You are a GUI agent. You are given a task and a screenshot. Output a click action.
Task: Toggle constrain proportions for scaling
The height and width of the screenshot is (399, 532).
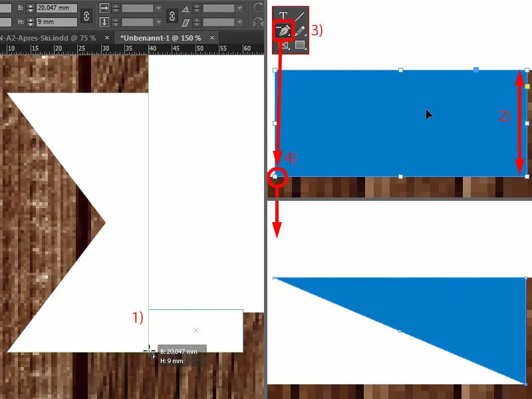172,16
